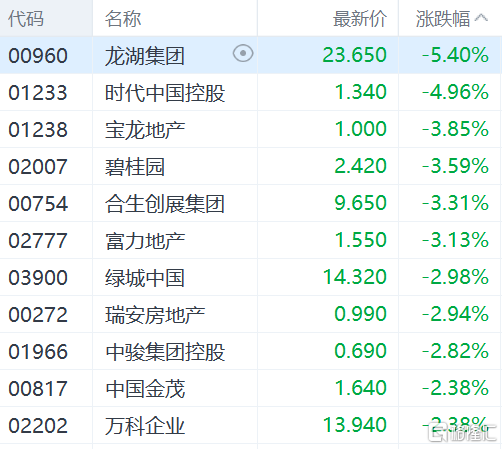
Task: Select stock code 02202
Action: pos(38,425)
